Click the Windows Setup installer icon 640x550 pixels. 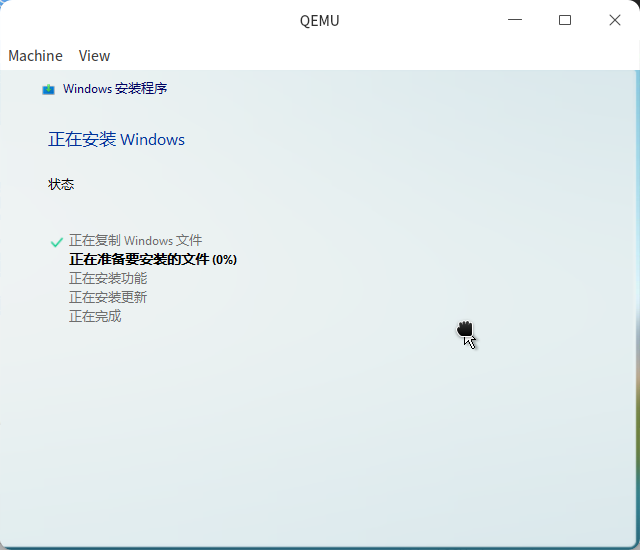[49, 89]
